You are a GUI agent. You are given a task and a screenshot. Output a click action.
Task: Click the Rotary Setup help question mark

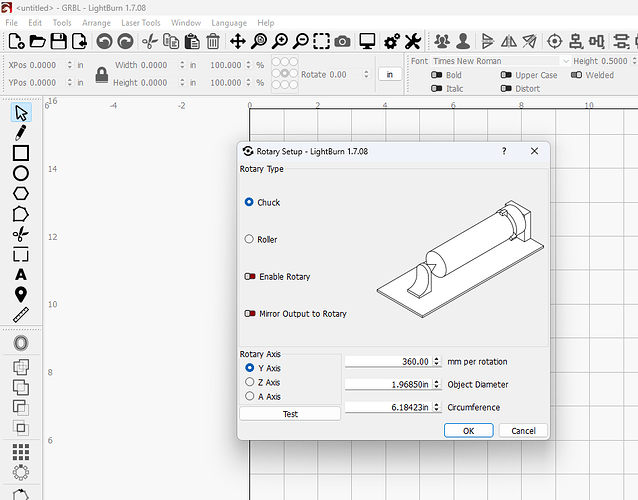pyautogui.click(x=504, y=151)
